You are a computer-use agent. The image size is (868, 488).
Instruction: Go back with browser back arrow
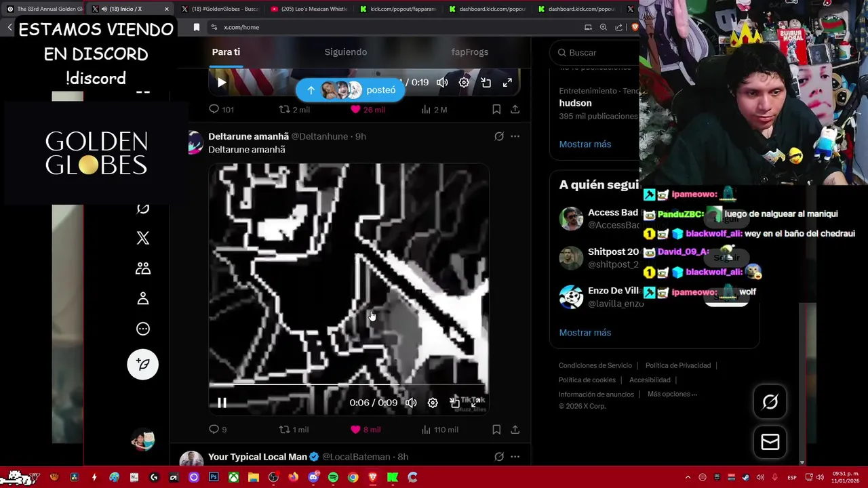[9, 27]
